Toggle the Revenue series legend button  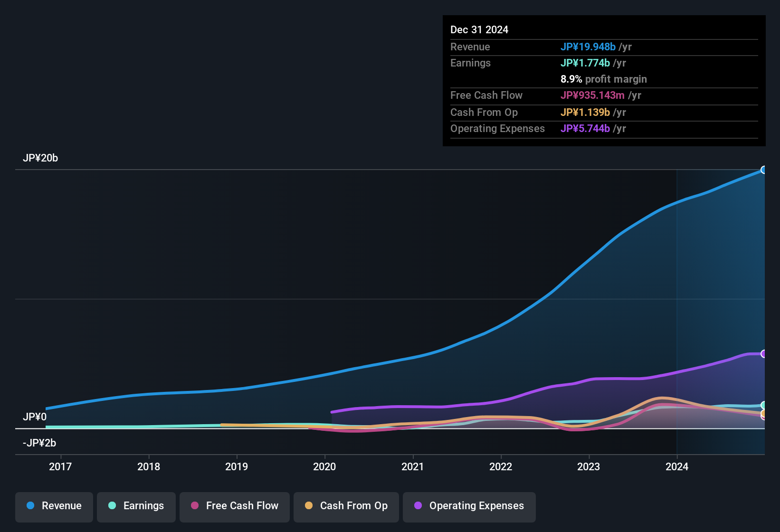pos(54,506)
